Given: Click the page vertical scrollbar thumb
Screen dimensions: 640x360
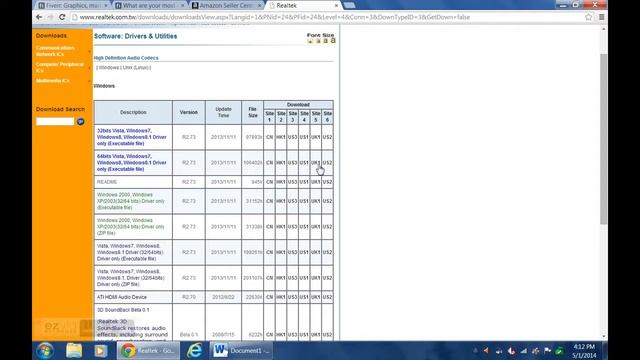Looking at the screenshot, I should (x=604, y=139).
